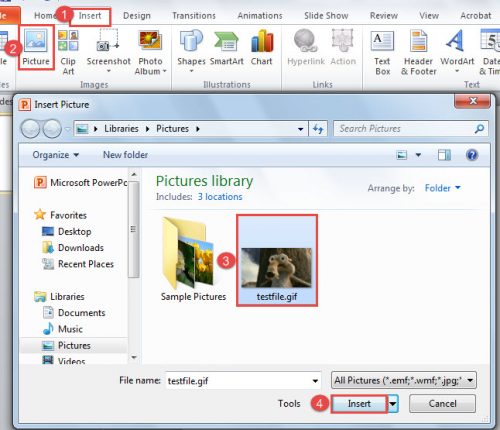Click the Cancel button
500x430 pixels.
click(442, 404)
